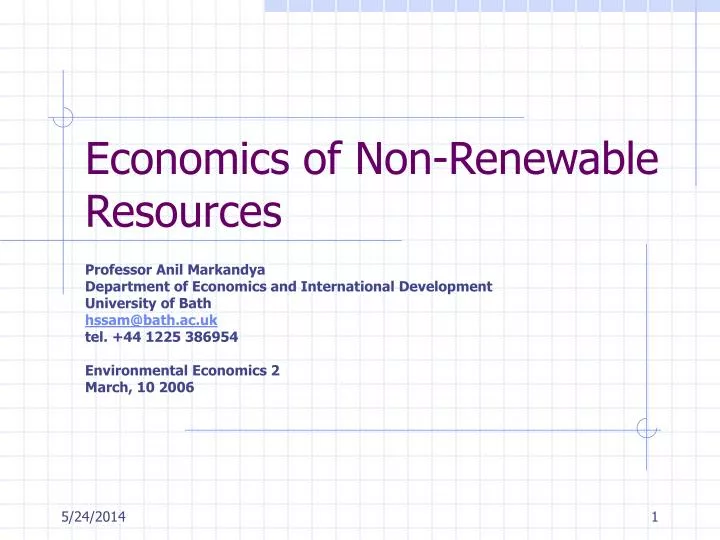The height and width of the screenshot is (540, 720).
Task: Click the "Environmental Economics 2" line
Action: 182,371
